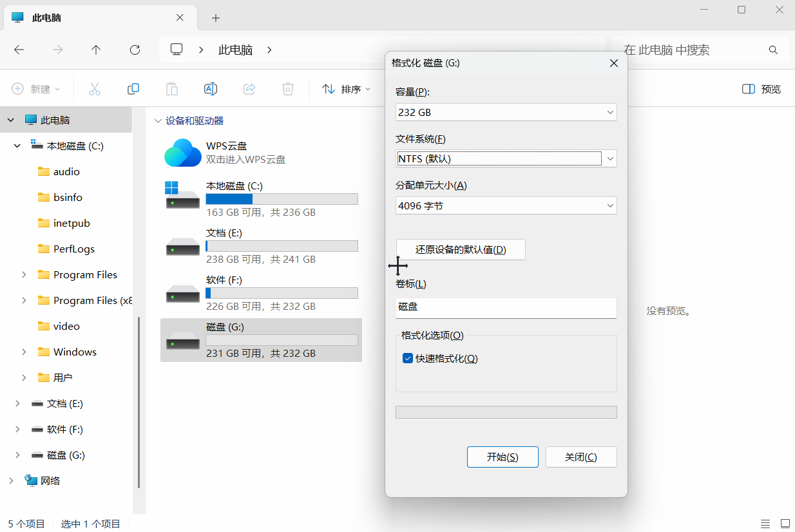Go up one folder level arrow
Image resolution: width=795 pixels, height=532 pixels.
[x=96, y=50]
